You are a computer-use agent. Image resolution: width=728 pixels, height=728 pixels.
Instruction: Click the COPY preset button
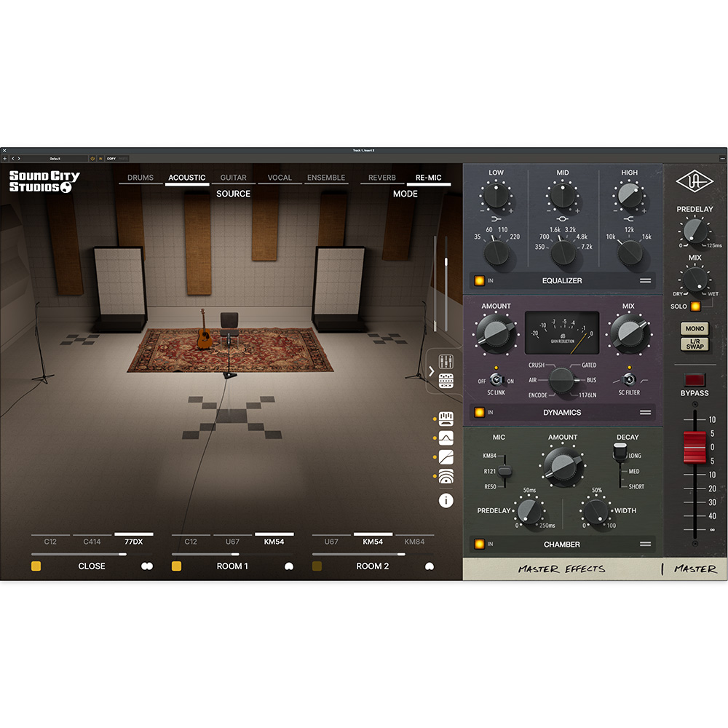[111, 158]
